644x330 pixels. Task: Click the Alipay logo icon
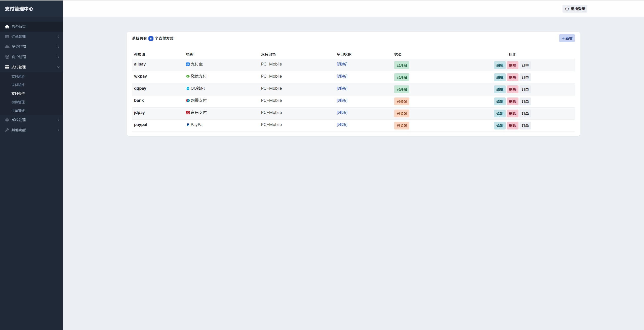188,64
